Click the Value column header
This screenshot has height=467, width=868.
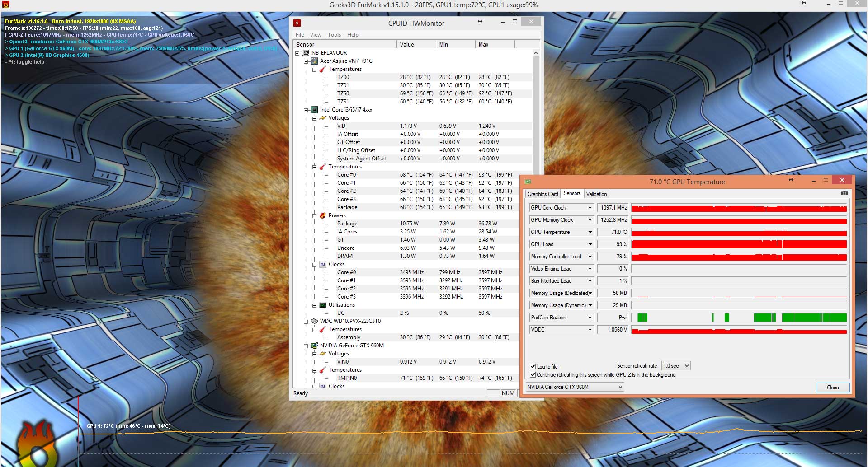point(416,44)
